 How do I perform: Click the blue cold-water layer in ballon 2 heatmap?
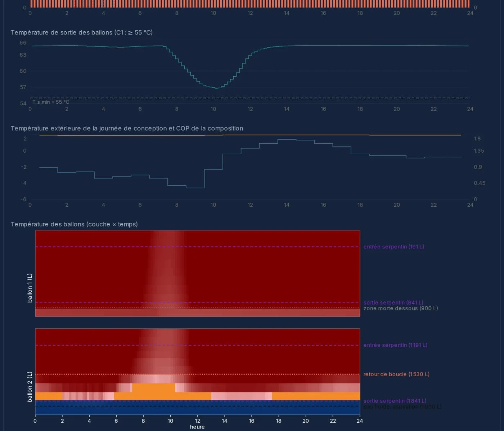coord(197,408)
